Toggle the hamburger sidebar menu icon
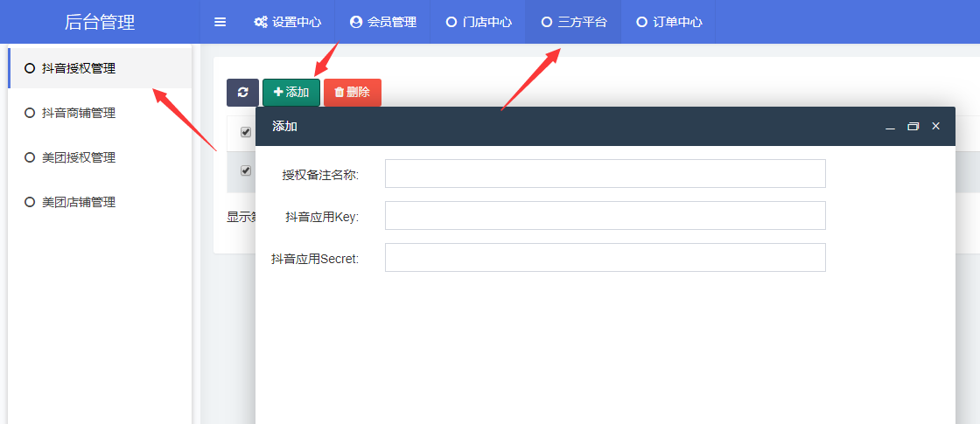 [x=220, y=22]
